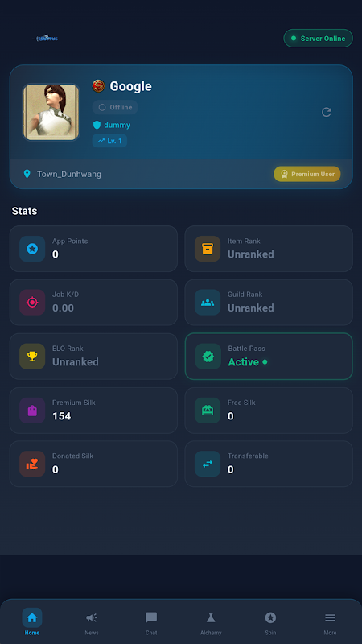Tap the Job K/D target icon
Viewport: 362px width, 644px height.
pos(32,303)
